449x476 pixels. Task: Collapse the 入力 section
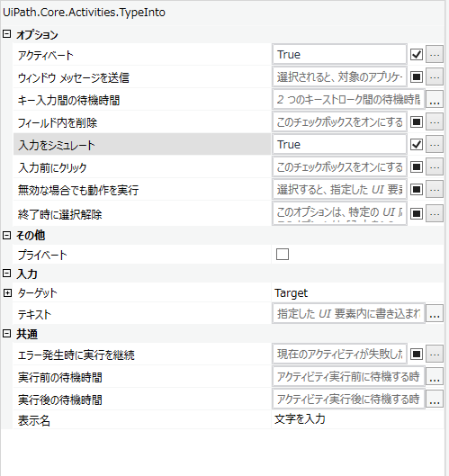point(6,274)
